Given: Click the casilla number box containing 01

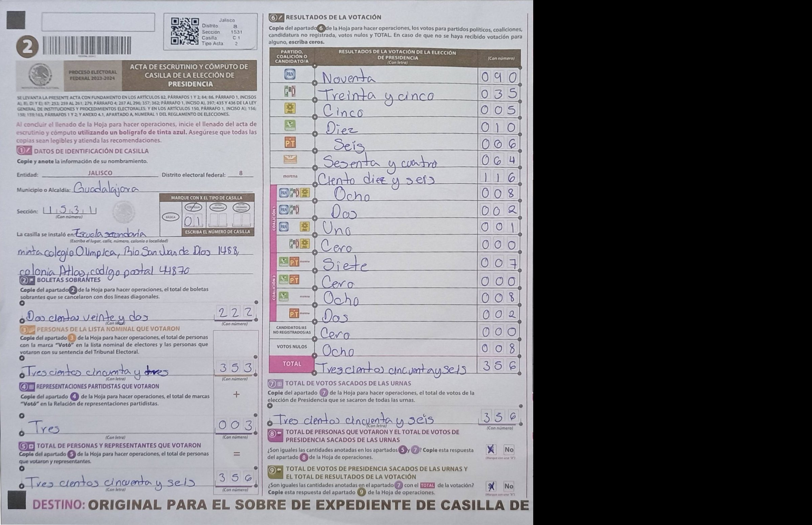Looking at the screenshot, I should (193, 221).
